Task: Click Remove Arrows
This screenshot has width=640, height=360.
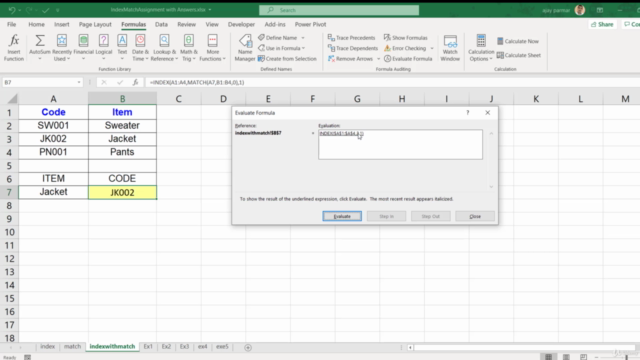Action: tap(351, 59)
